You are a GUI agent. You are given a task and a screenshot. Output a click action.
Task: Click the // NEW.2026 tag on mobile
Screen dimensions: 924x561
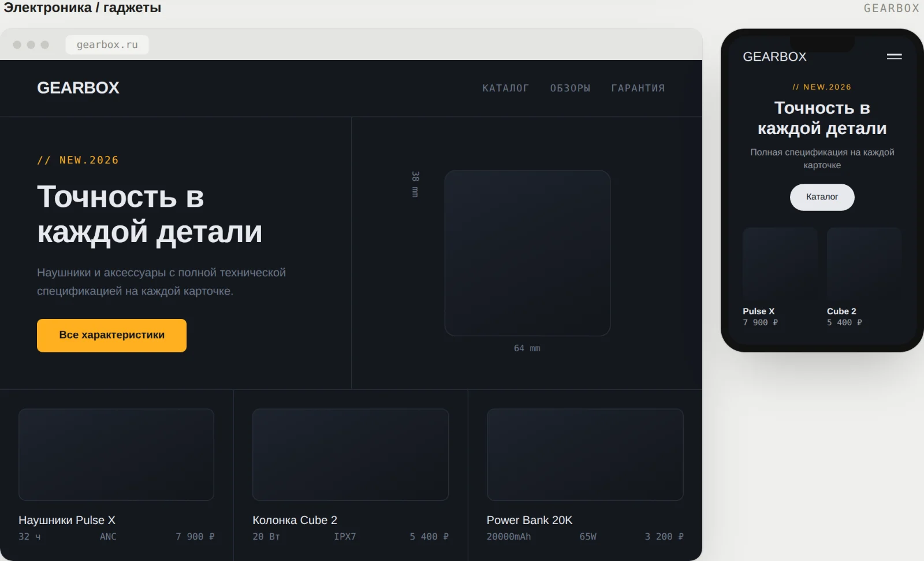[822, 87]
